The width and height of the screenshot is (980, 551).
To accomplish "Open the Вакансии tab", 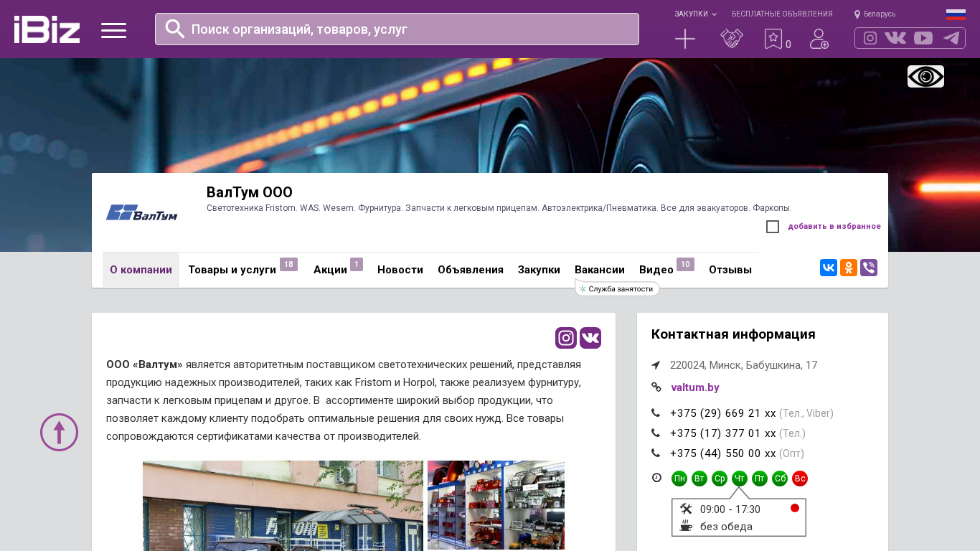I will click(600, 270).
